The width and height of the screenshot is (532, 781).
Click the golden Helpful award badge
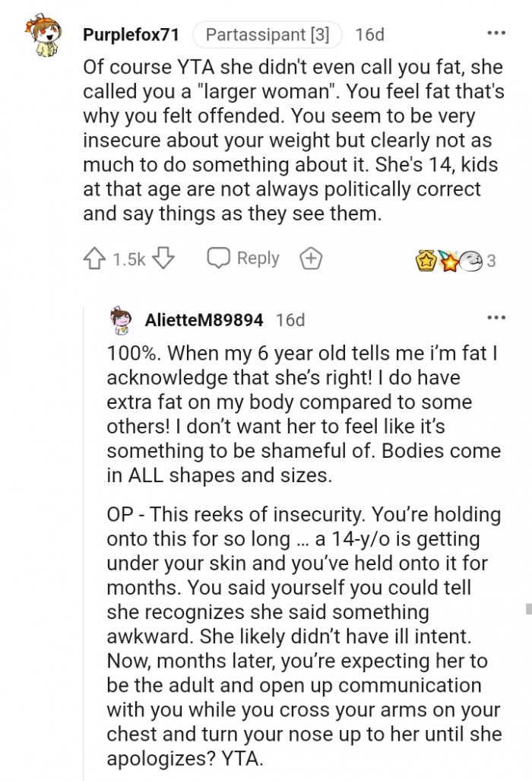(426, 259)
